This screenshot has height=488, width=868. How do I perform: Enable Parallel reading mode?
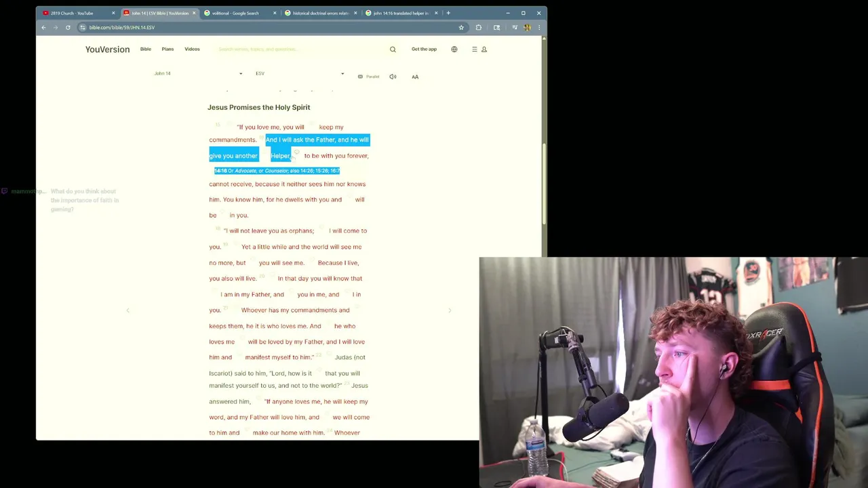(369, 77)
